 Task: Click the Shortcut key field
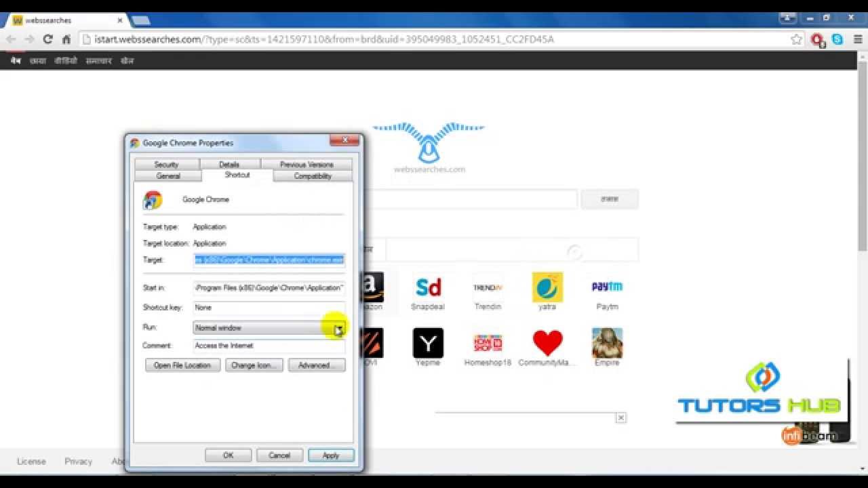(269, 308)
